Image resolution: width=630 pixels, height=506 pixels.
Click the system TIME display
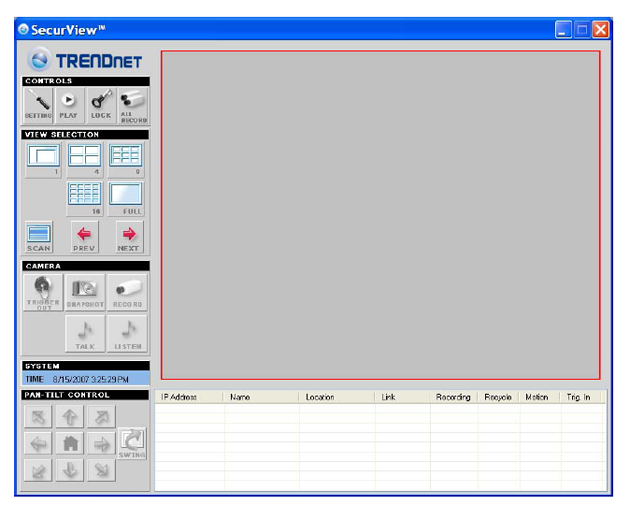86,379
